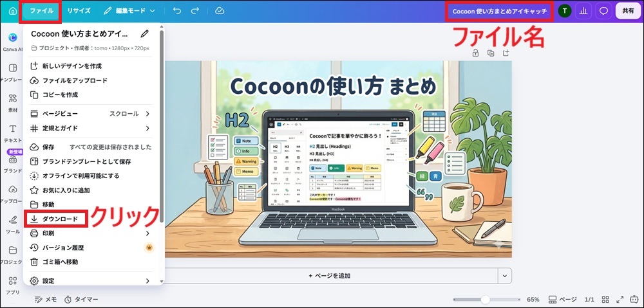This screenshot has height=308, width=644.
Task: Select オフラインで利用可能にする
Action: 91,176
